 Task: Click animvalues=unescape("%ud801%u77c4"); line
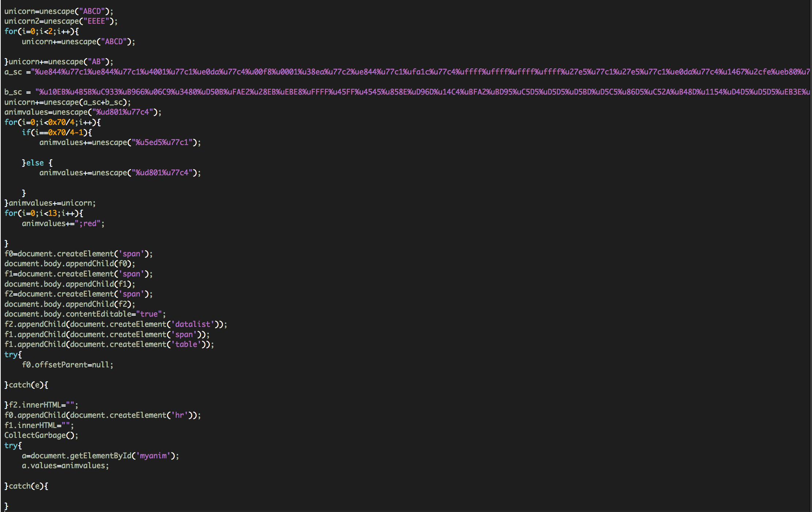(x=83, y=112)
